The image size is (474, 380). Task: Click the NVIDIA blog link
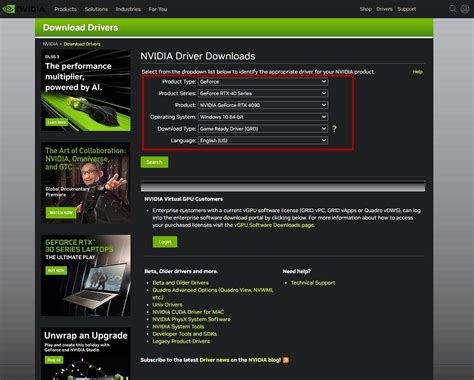pos(264,360)
